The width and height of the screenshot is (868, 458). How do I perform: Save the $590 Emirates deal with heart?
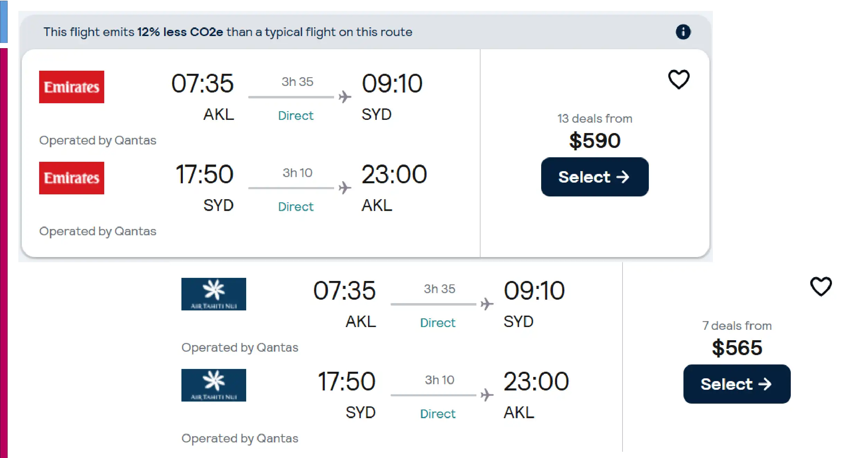679,79
